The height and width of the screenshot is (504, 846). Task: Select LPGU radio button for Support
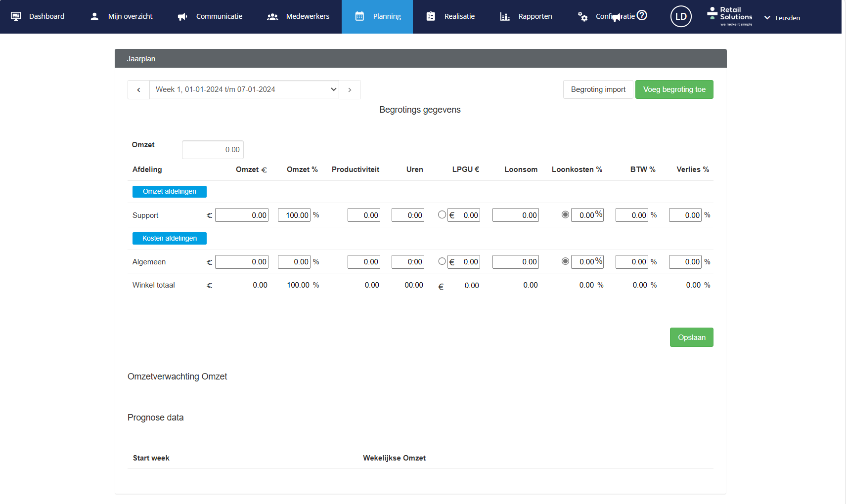click(442, 214)
